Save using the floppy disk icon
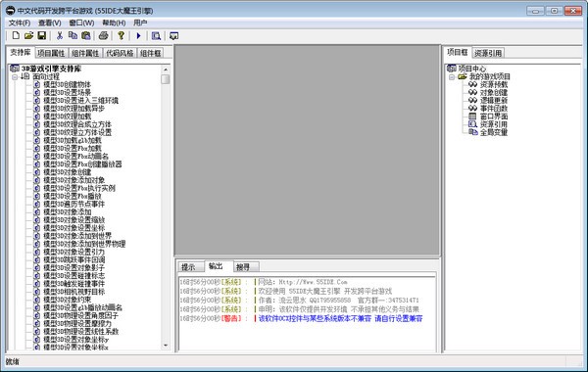 (41, 35)
